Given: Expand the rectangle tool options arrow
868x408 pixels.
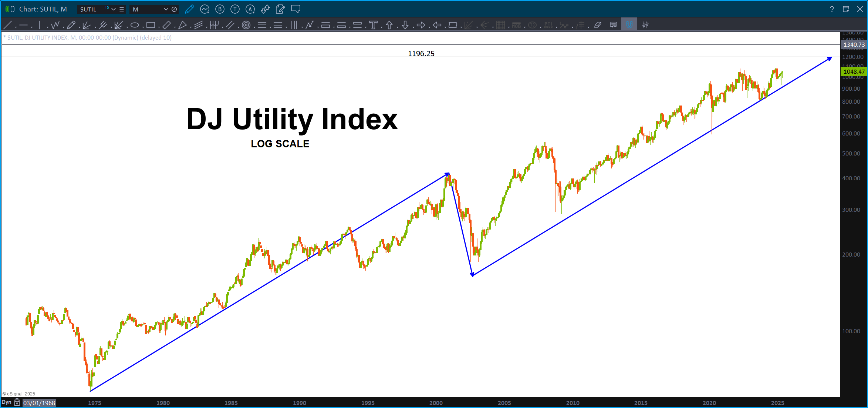Looking at the screenshot, I should pyautogui.click(x=159, y=27).
